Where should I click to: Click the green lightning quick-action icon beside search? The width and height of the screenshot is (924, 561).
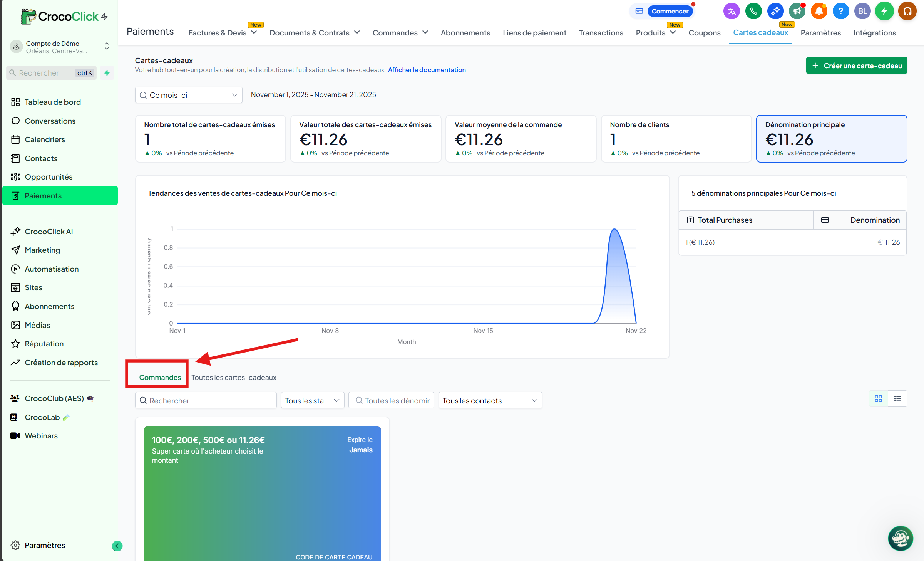(107, 73)
